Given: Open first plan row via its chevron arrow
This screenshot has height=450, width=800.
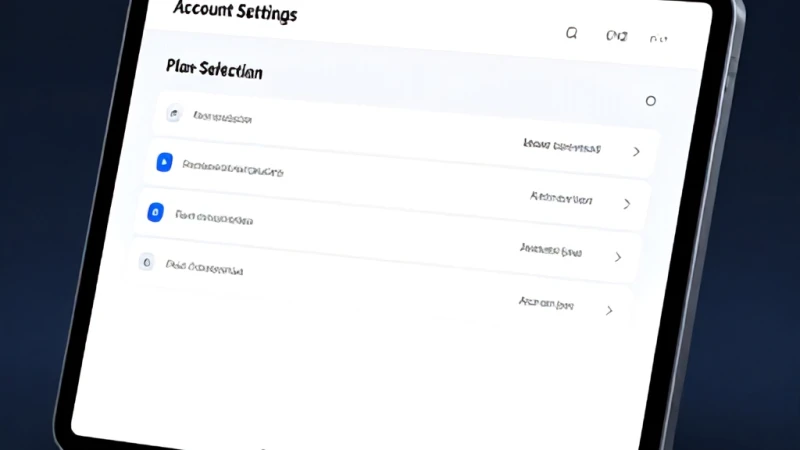Looking at the screenshot, I should coord(636,152).
